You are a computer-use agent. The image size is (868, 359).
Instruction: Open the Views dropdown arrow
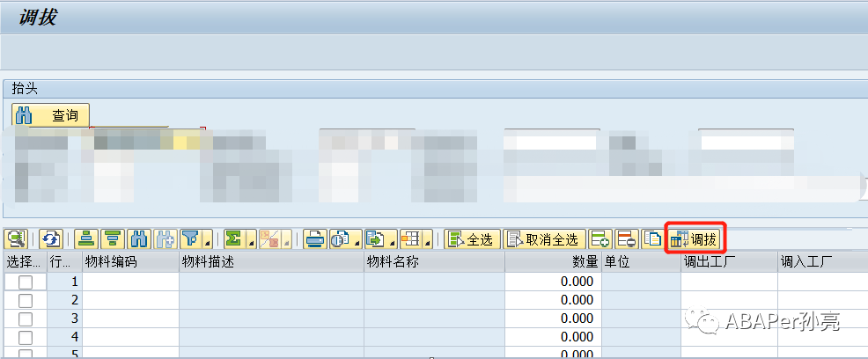click(x=357, y=239)
